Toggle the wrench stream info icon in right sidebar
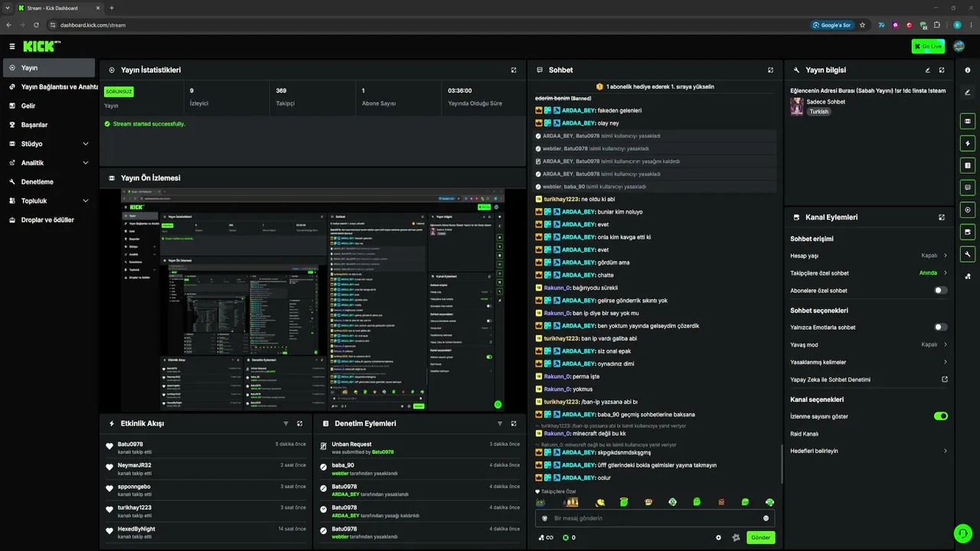980x551 pixels. point(968,254)
